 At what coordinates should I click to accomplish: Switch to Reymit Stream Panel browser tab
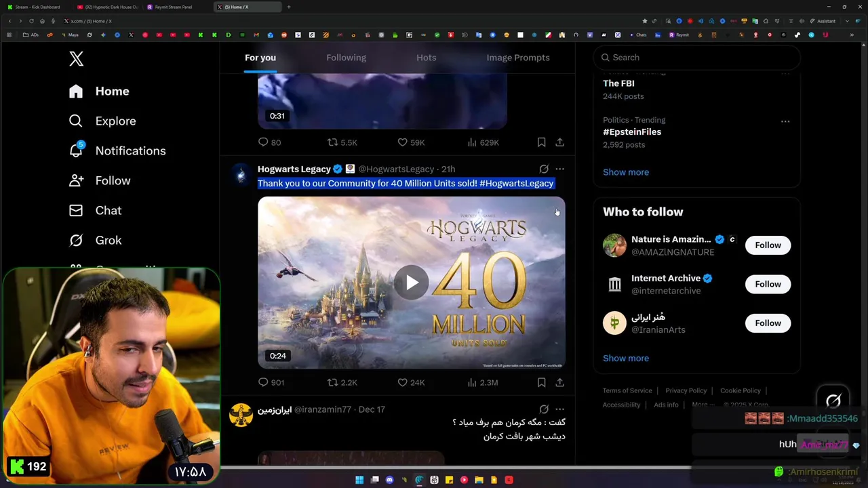[174, 7]
